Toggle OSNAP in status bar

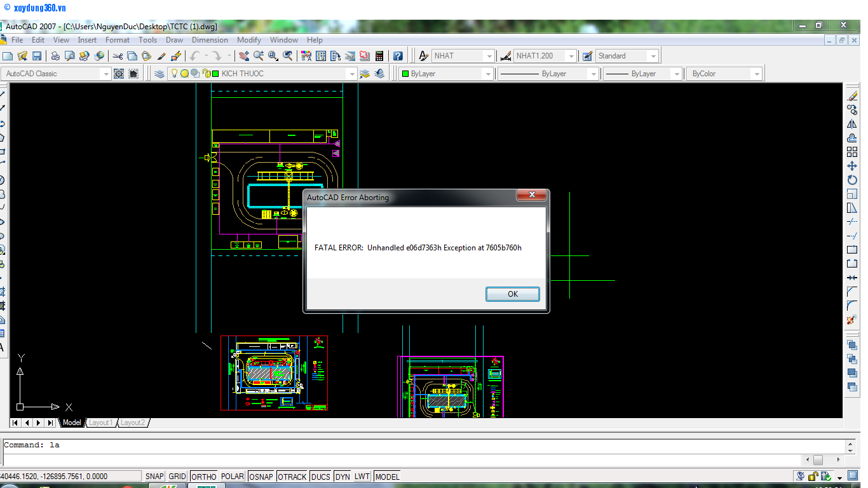pos(261,477)
